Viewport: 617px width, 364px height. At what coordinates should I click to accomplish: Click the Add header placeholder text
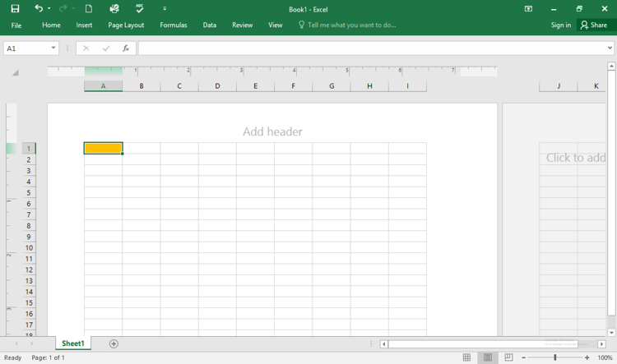[272, 131]
